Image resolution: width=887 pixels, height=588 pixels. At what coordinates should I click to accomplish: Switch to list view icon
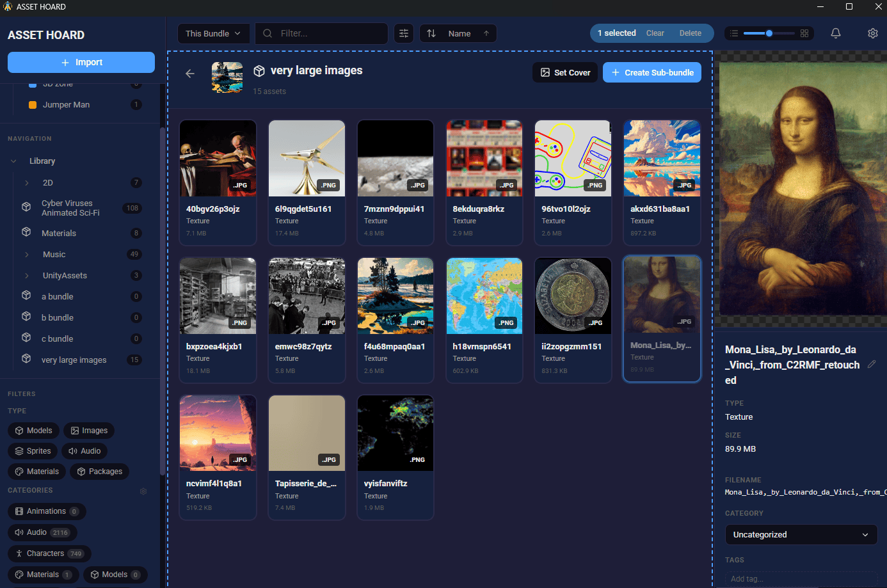click(734, 33)
